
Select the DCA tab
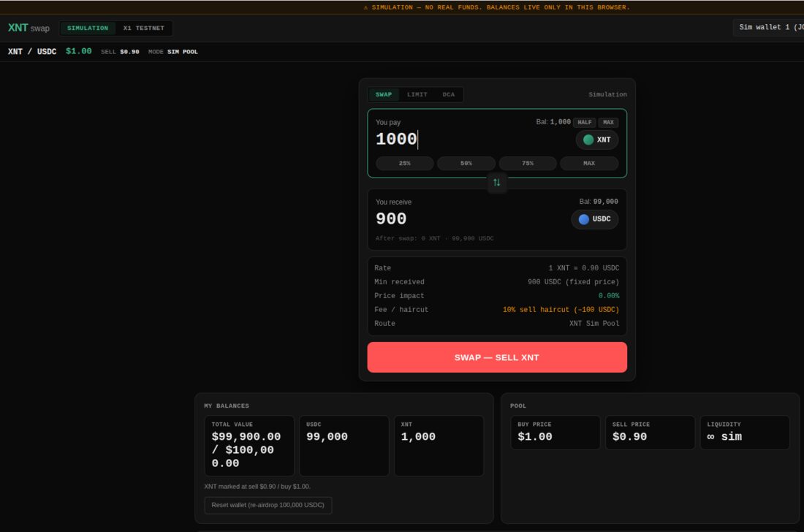[448, 94]
